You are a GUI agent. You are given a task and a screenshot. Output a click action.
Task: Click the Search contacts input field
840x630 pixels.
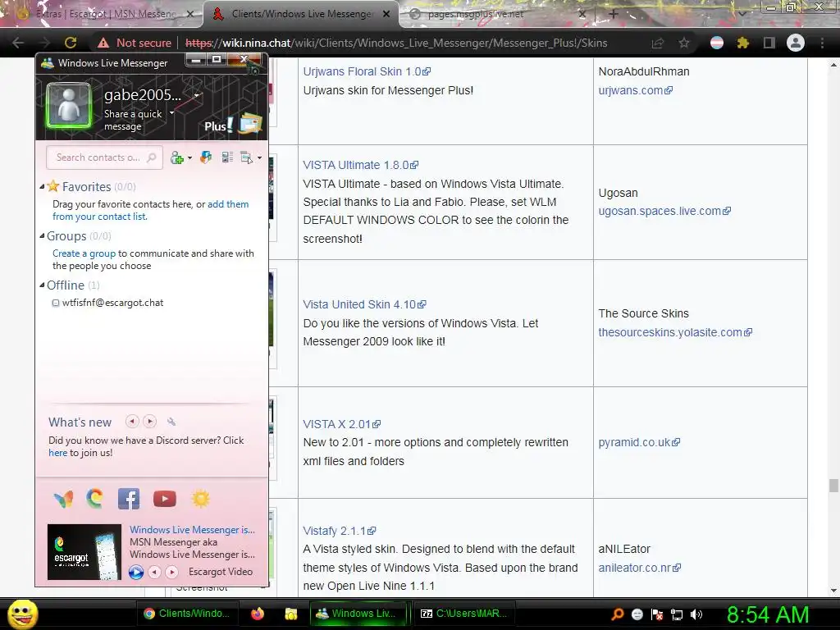104,157
